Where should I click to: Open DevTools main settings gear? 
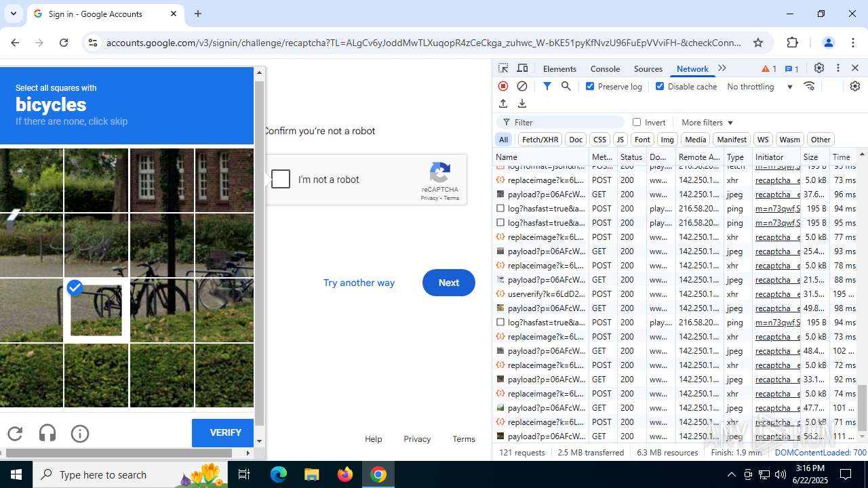(x=819, y=68)
